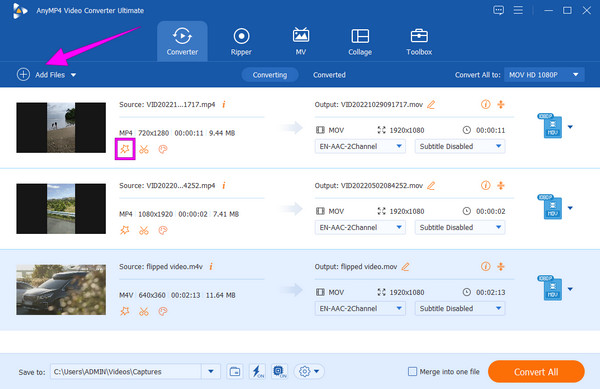Expand the Save to path dropdown arrow
The image size is (600, 389).
coord(211,371)
